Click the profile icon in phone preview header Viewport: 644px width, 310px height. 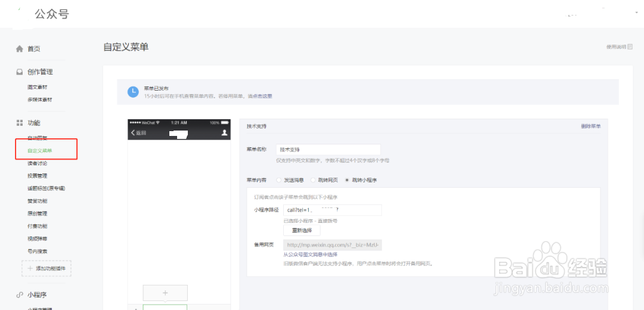225,132
